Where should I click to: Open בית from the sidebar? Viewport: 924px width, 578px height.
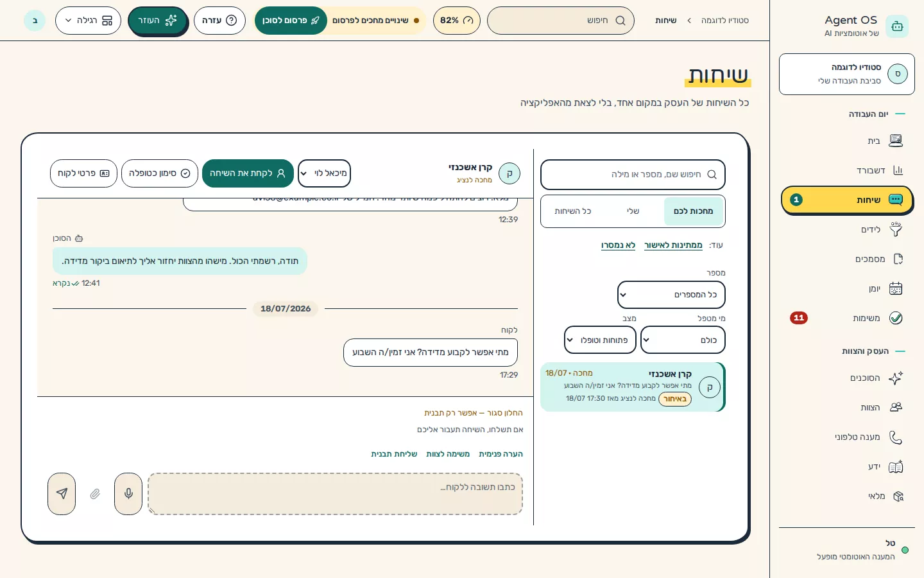(x=847, y=141)
